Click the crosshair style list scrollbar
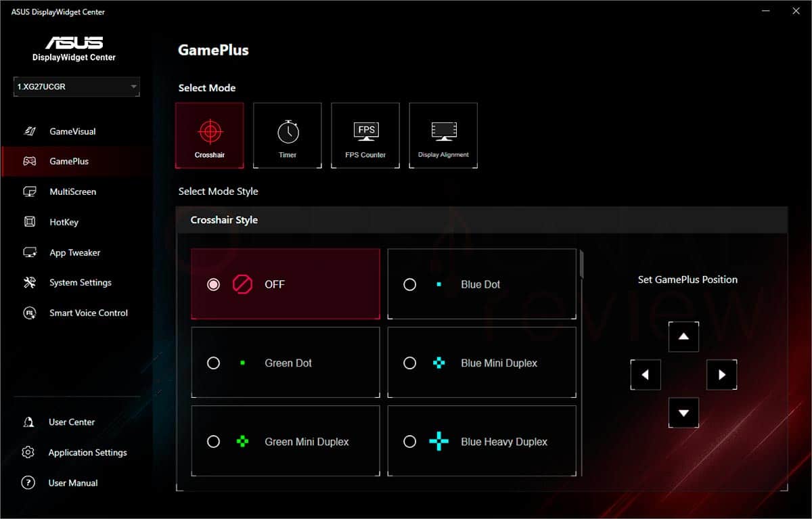The width and height of the screenshot is (812, 519). click(581, 264)
